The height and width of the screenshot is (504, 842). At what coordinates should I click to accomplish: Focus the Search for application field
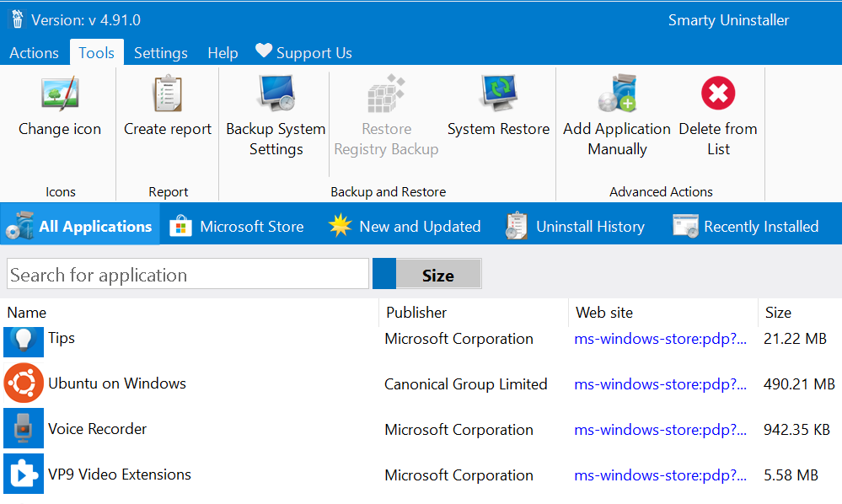tap(187, 275)
